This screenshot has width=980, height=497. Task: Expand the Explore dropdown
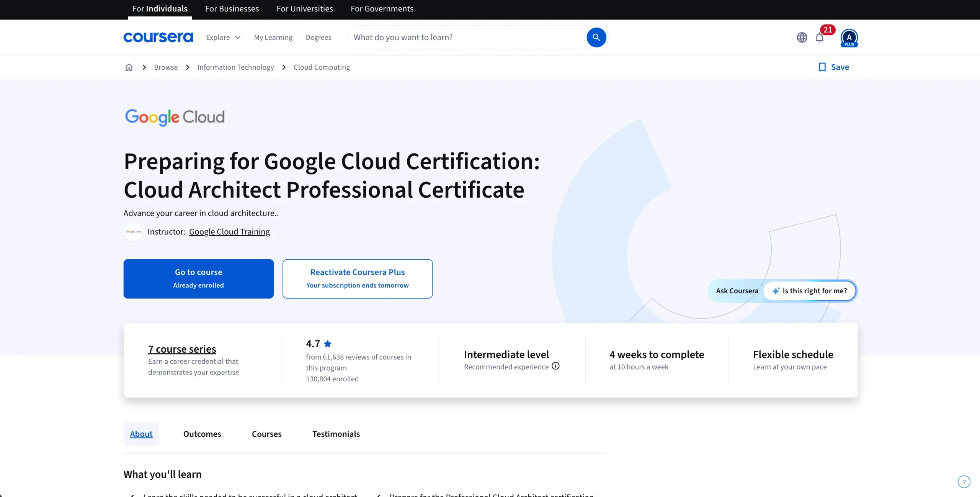pyautogui.click(x=223, y=38)
